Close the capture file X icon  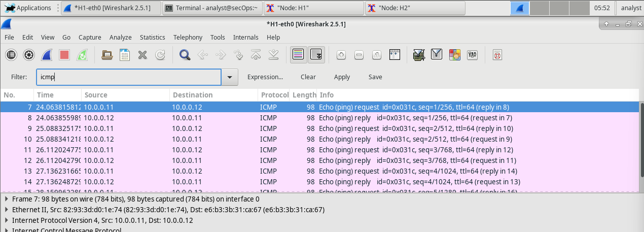pos(142,55)
